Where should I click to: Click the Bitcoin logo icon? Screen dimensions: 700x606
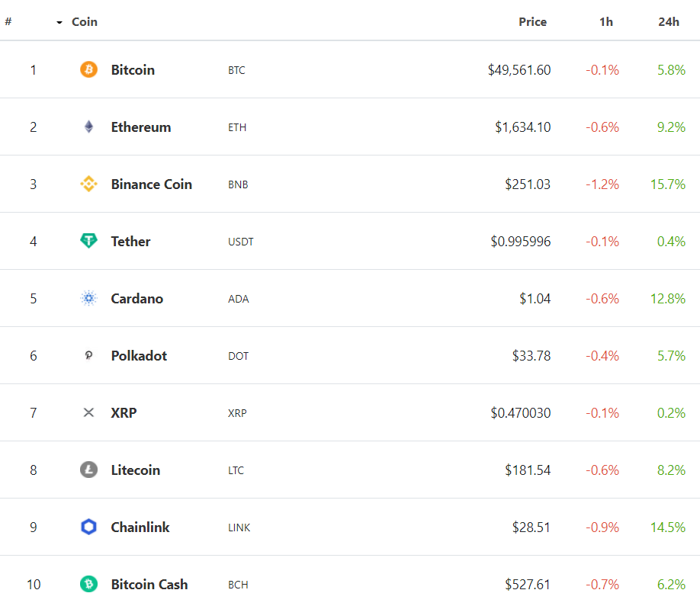(88, 70)
